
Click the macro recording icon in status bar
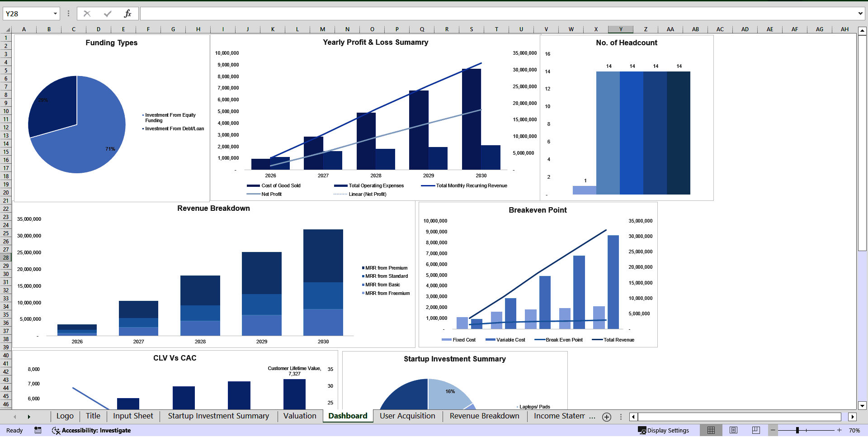[38, 430]
